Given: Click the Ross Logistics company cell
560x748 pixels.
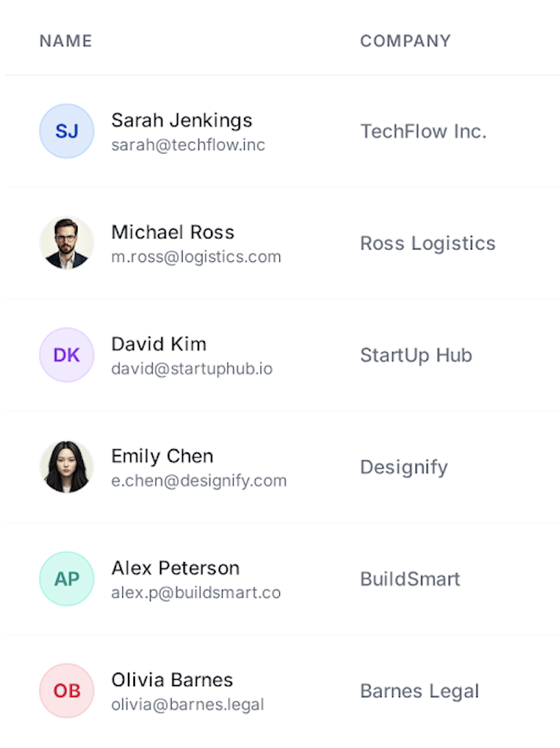Looking at the screenshot, I should click(427, 244).
